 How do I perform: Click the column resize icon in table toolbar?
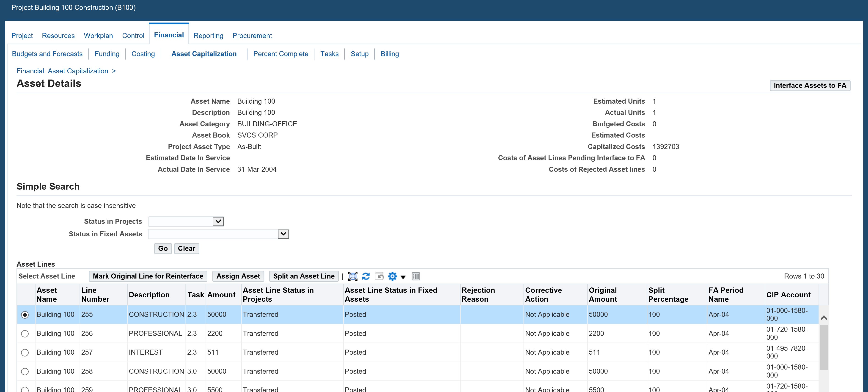tap(416, 276)
